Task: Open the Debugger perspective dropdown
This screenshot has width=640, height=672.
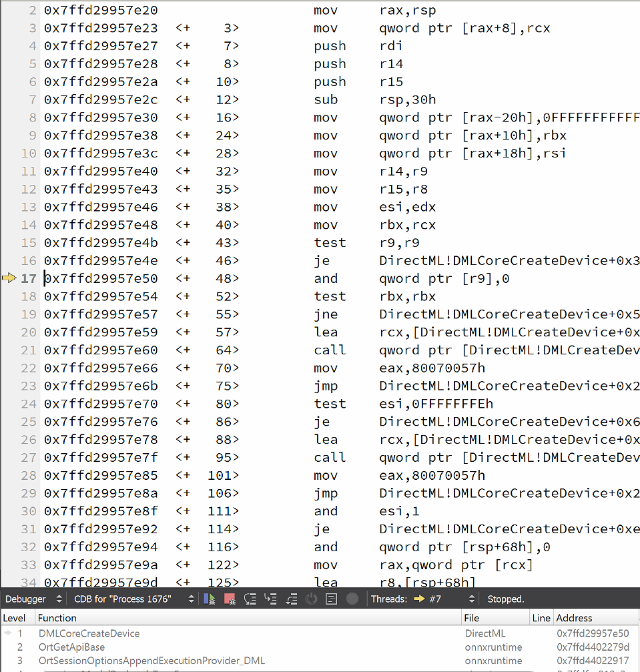Action: 58,599
